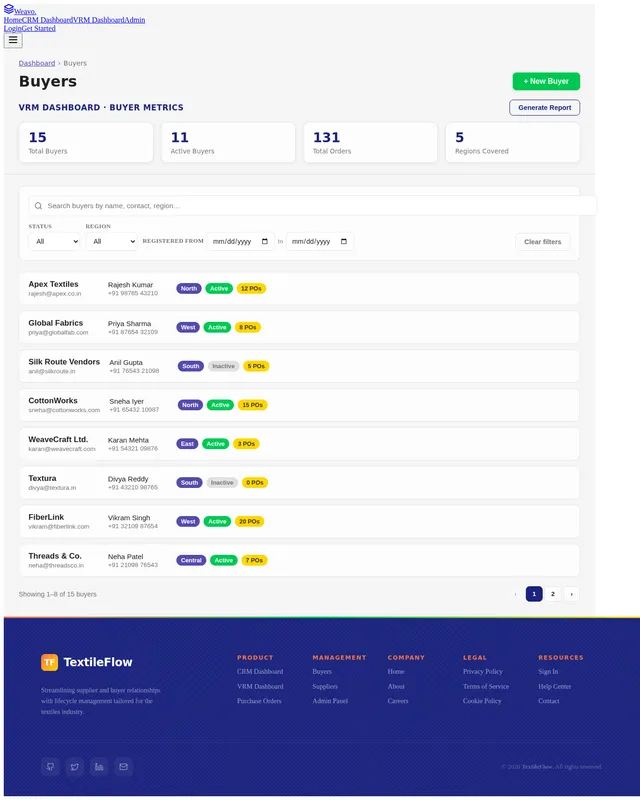640x800 pixels.
Task: Focus the Search buyers input field
Action: [x=312, y=206]
